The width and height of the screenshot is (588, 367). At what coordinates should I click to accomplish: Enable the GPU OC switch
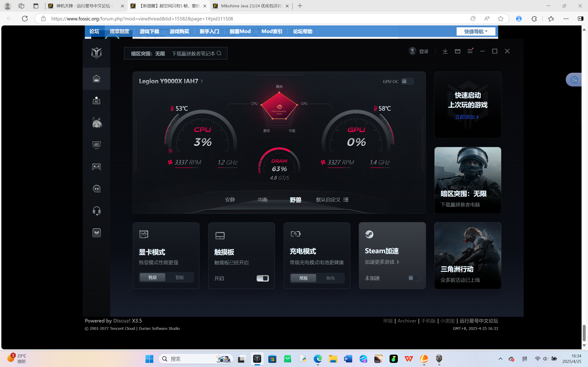click(407, 81)
